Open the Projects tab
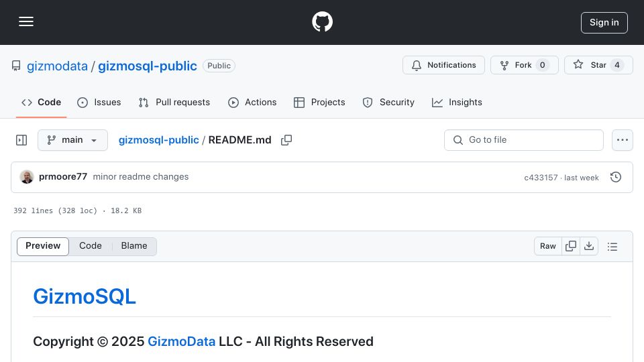Image resolution: width=644 pixels, height=362 pixels. tap(319, 102)
